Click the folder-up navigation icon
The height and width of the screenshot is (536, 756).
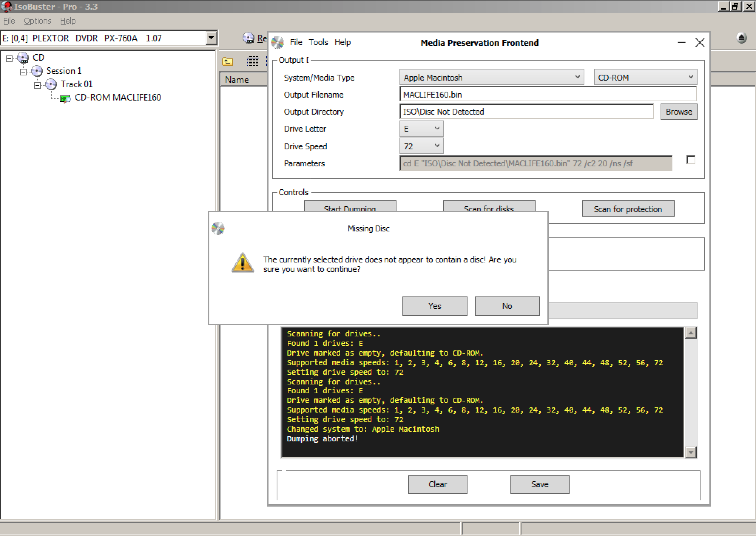click(227, 61)
